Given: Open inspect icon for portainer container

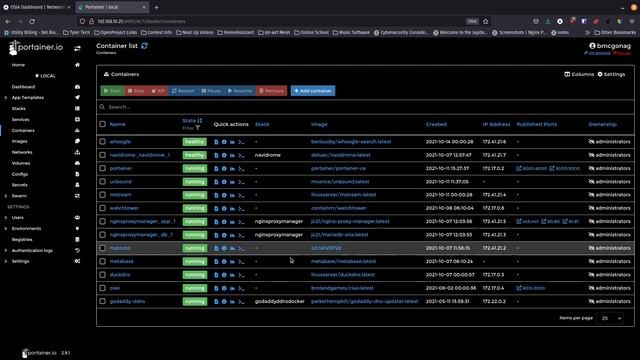Looking at the screenshot, I should [224, 169].
